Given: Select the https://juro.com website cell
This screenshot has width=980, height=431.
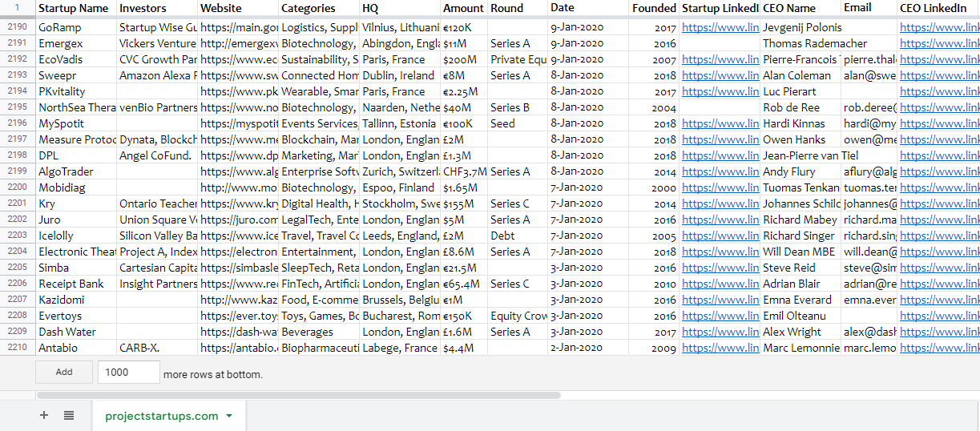Looking at the screenshot, I should point(238,220).
